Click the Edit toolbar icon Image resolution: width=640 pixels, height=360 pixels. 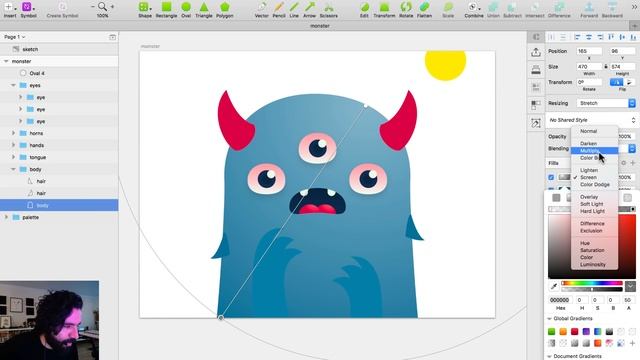(364, 10)
